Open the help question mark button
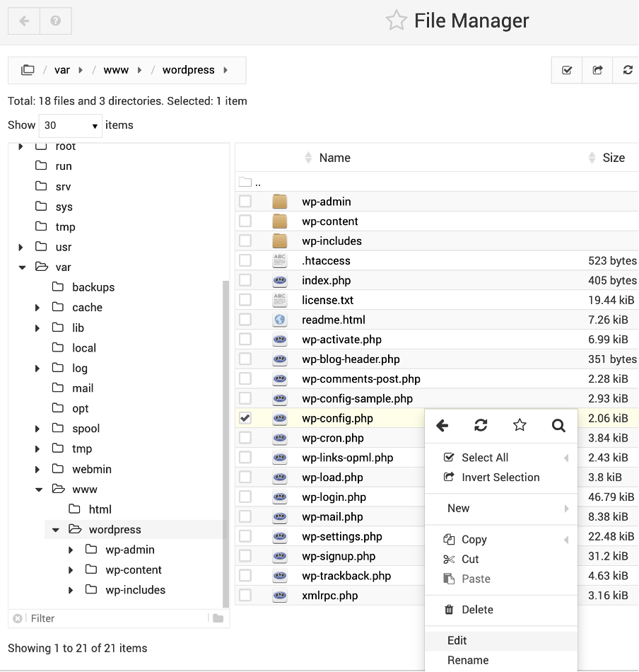This screenshot has height=672, width=639. [56, 21]
